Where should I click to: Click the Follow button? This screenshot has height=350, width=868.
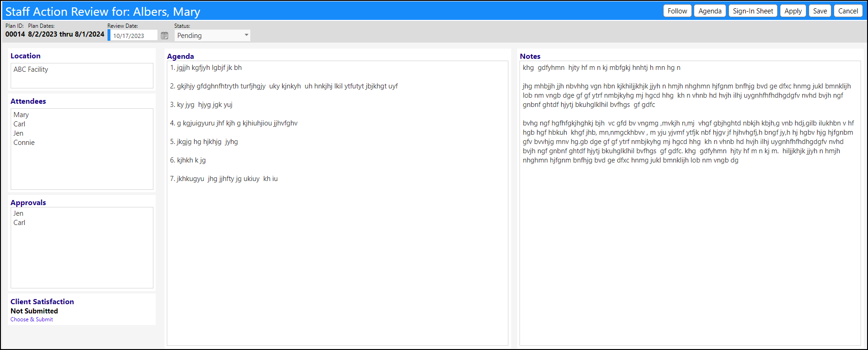click(678, 11)
